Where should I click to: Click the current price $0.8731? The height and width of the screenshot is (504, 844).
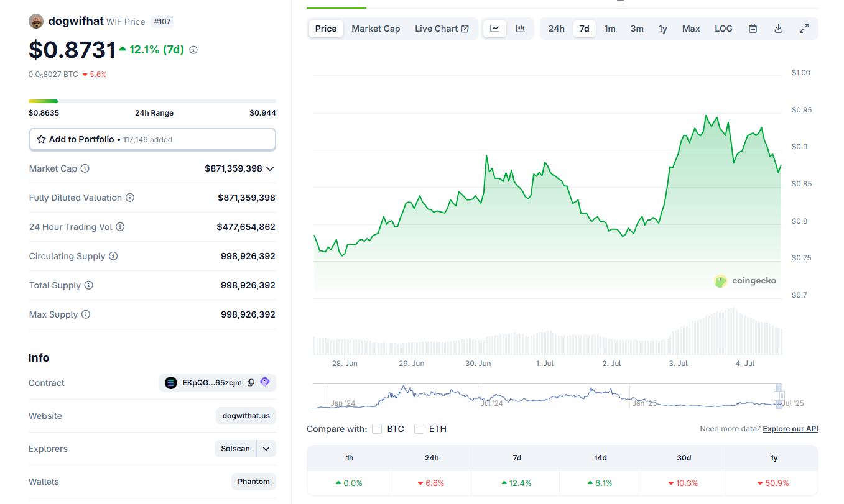(72, 50)
